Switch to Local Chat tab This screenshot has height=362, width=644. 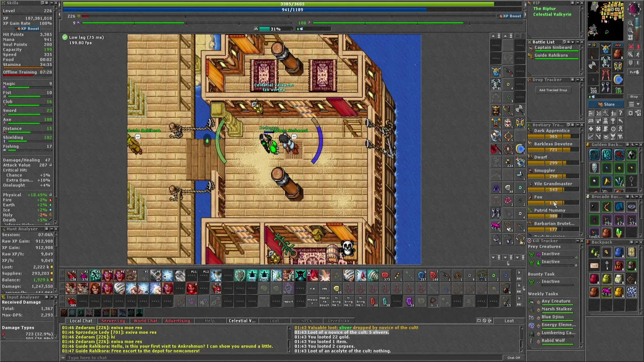coord(81,321)
